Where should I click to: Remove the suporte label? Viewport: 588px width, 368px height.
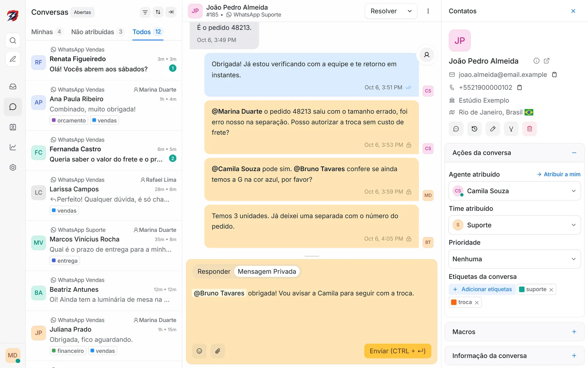pos(551,290)
